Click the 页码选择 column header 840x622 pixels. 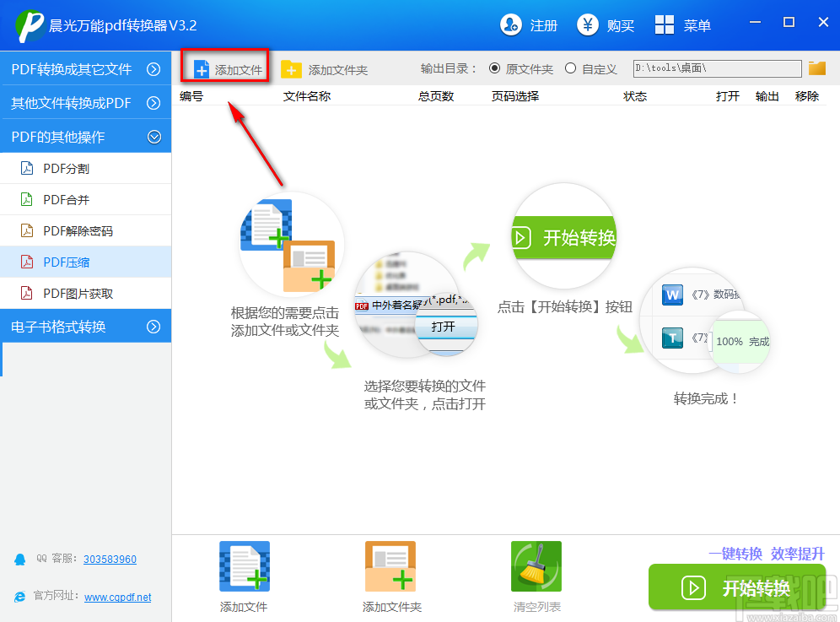(515, 96)
